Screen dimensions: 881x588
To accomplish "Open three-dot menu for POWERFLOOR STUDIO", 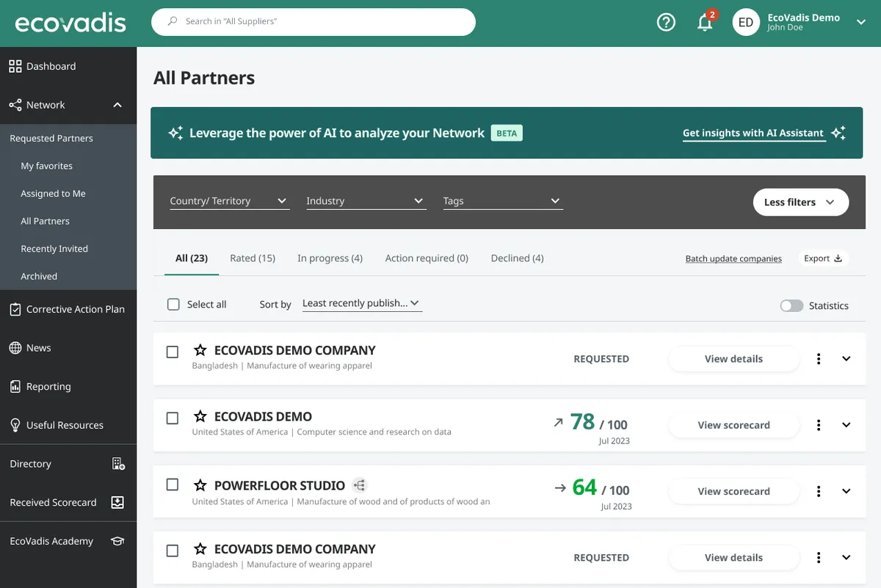I will point(819,491).
